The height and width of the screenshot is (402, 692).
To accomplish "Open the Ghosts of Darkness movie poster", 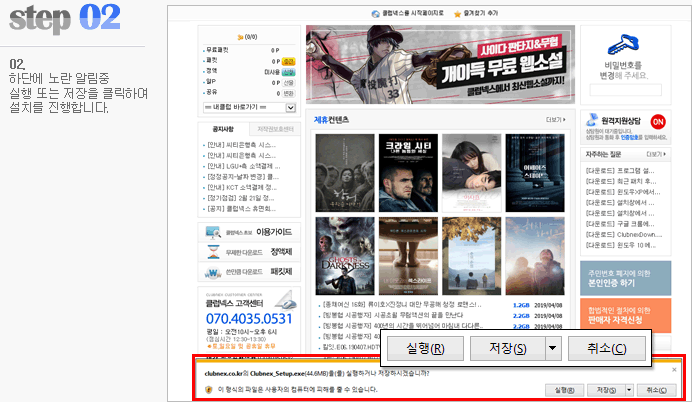I will coord(345,256).
